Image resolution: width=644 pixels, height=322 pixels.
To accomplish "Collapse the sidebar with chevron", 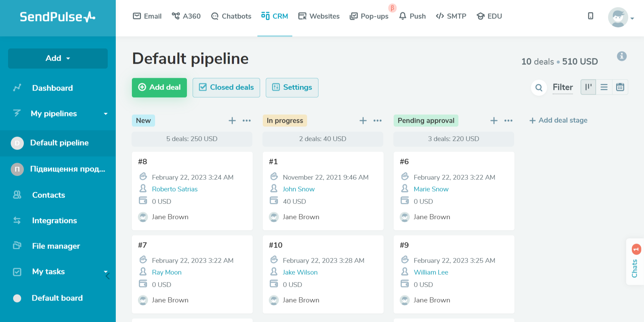I will tap(108, 276).
